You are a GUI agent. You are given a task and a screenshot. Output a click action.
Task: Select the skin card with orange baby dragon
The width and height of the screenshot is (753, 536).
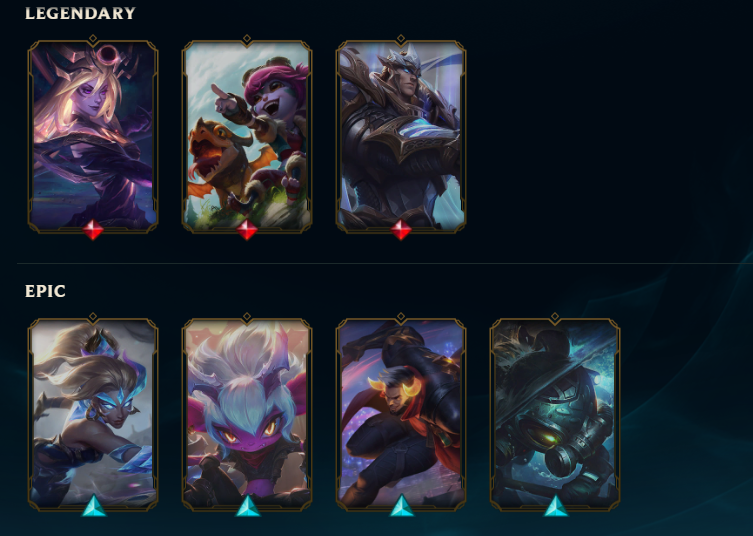pyautogui.click(x=247, y=136)
